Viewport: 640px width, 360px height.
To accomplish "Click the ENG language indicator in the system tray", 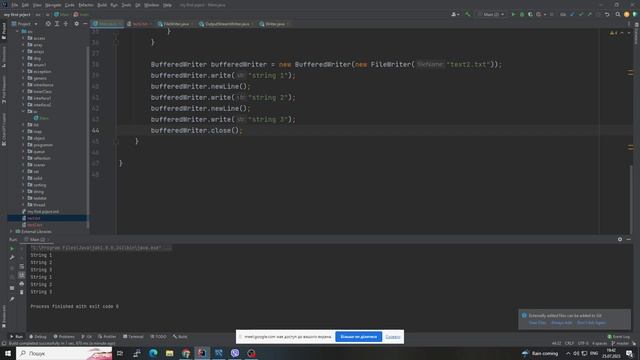I will point(594,353).
